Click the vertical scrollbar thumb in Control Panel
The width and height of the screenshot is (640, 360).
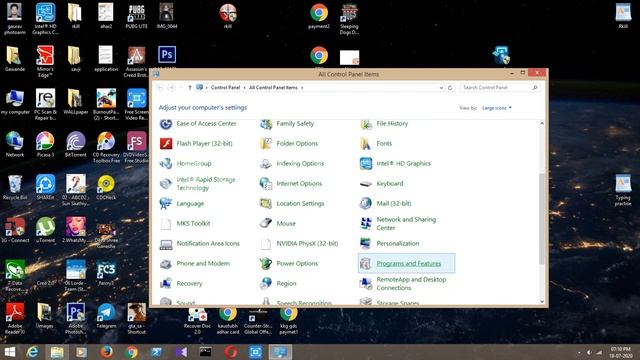(542, 218)
